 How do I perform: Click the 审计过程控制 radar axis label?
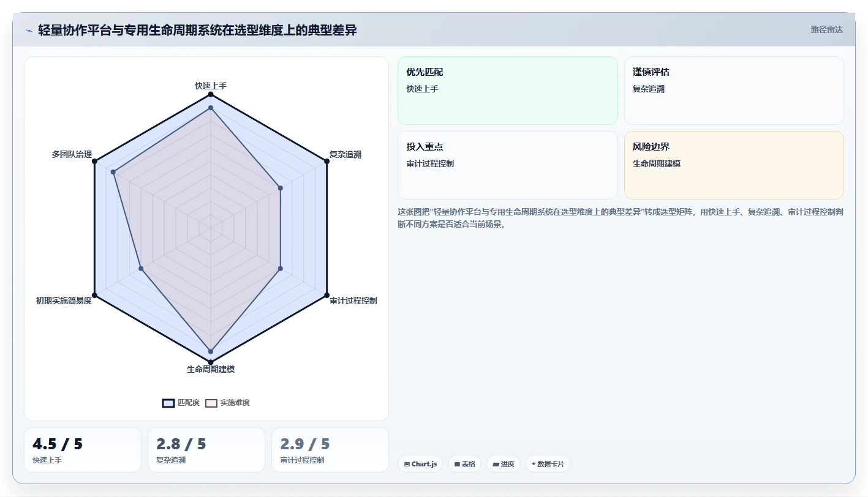353,301
